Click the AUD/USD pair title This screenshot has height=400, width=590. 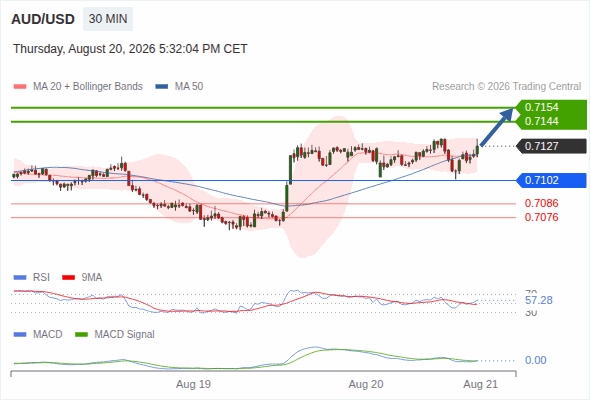(x=43, y=19)
